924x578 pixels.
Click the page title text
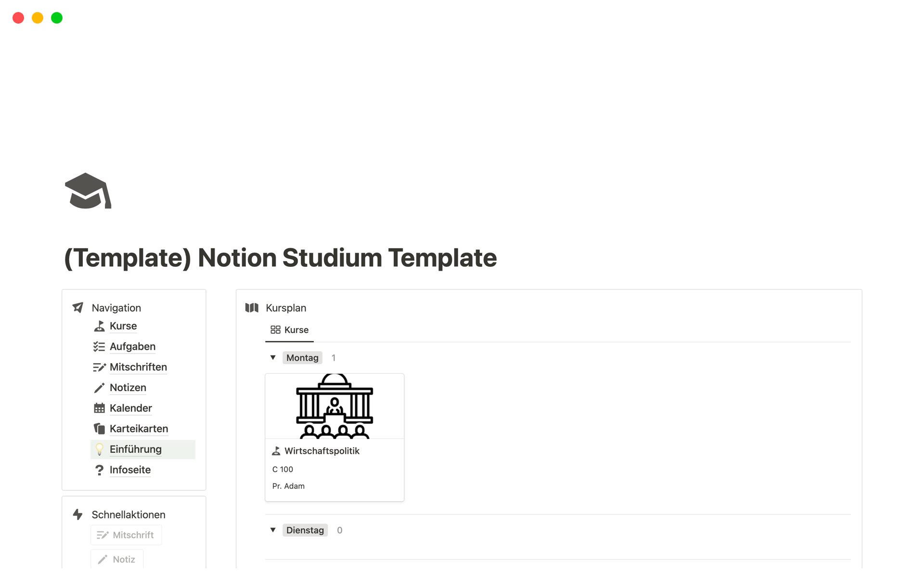280,258
